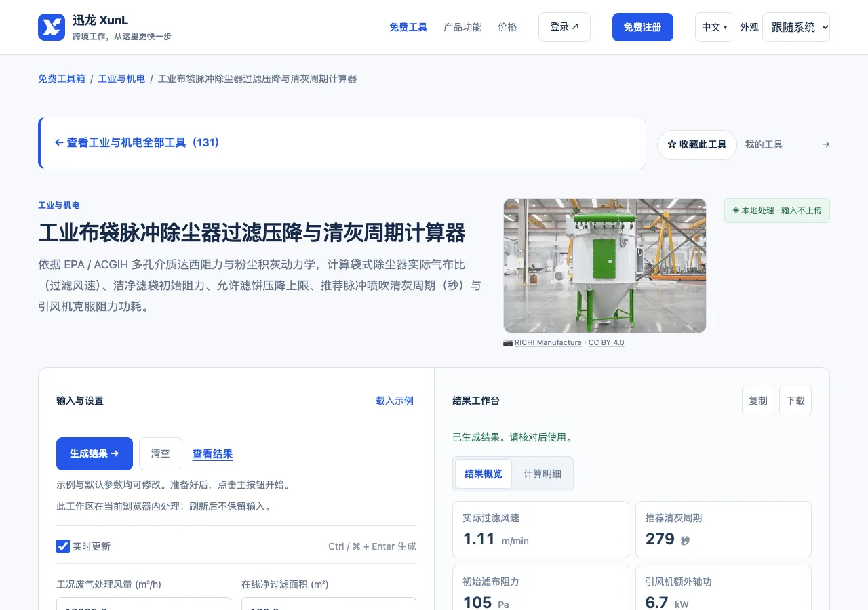Click the 实际过滤风速 value 1.11
The height and width of the screenshot is (610, 868).
click(x=479, y=539)
